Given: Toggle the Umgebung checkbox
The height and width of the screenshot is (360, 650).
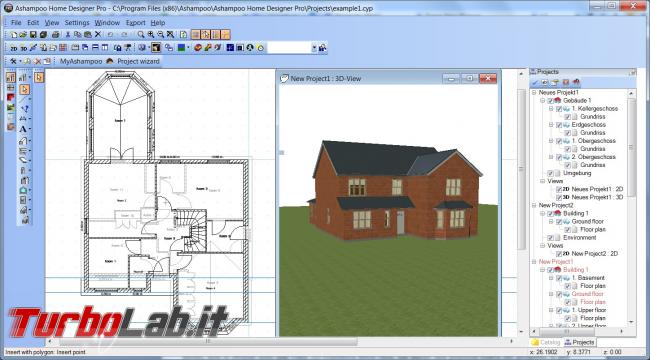Looking at the screenshot, I should (x=551, y=173).
